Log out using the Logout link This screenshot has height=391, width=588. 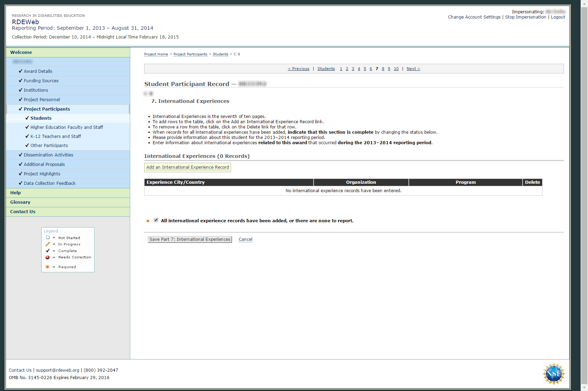coord(558,17)
